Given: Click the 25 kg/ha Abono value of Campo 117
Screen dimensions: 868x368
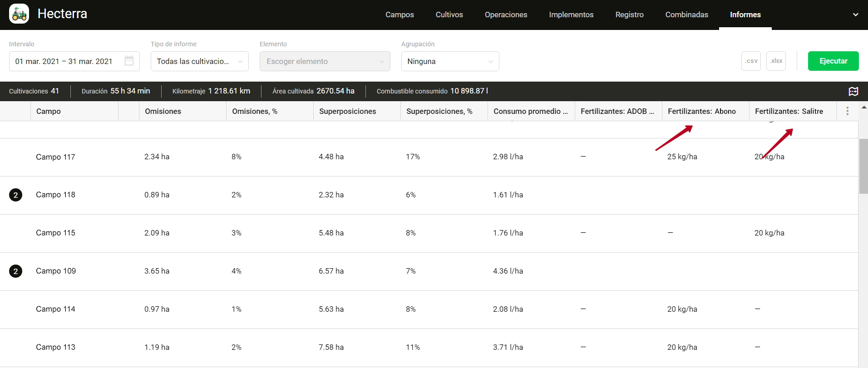Looking at the screenshot, I should point(682,157).
